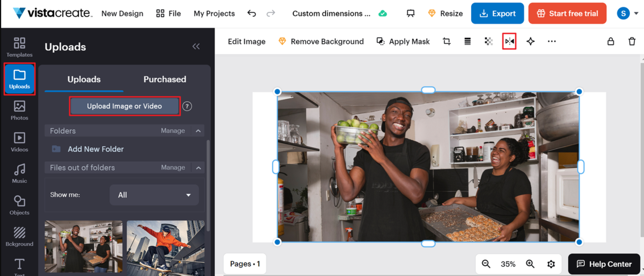
Task: Open the presentation mode icon
Action: (x=410, y=13)
